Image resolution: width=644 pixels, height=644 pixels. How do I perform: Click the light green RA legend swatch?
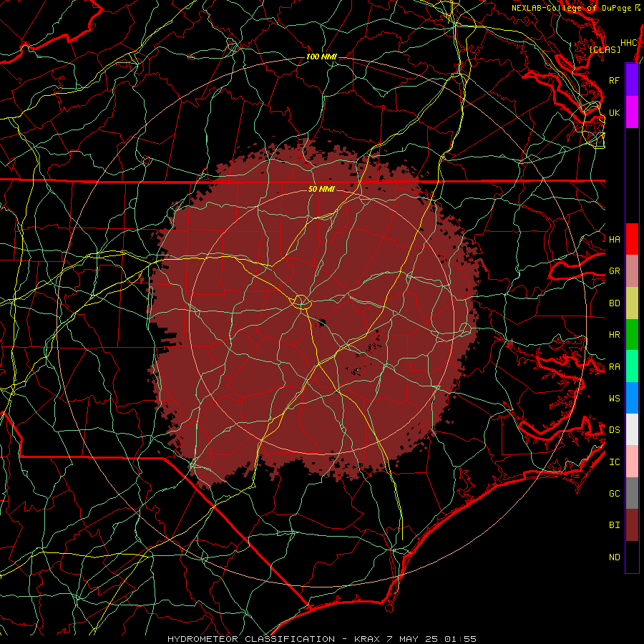click(x=632, y=366)
